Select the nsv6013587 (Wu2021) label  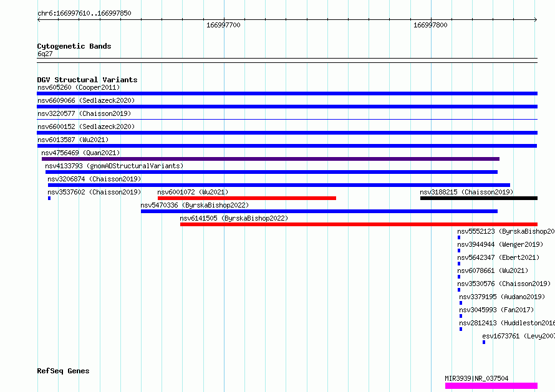tap(73, 140)
